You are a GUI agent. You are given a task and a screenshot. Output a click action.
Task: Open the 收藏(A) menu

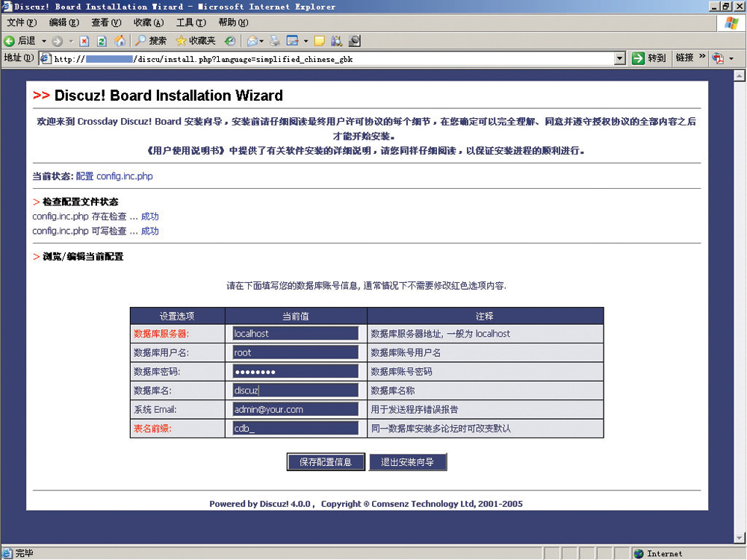149,22
